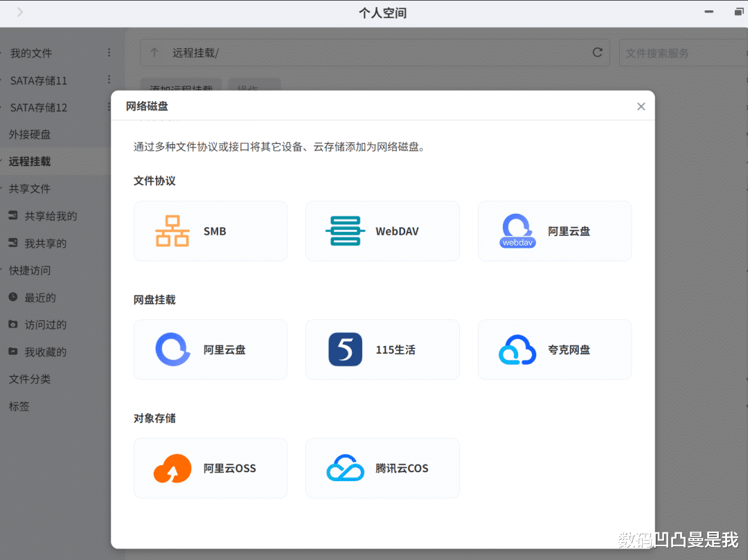Select 阿里云OSS object storage
Viewport: 748px width, 560px height.
(x=211, y=468)
